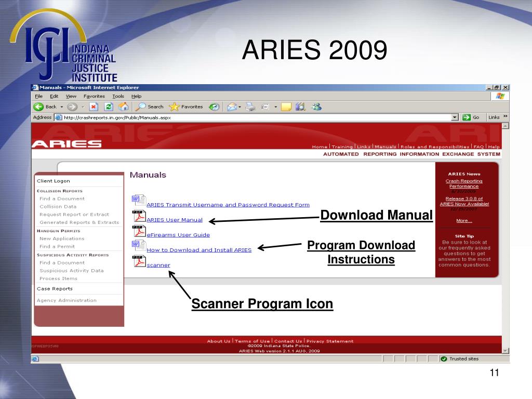Image resolution: width=532 pixels, height=399 pixels.
Task: Click the Print icon in toolbar
Action: [250, 107]
